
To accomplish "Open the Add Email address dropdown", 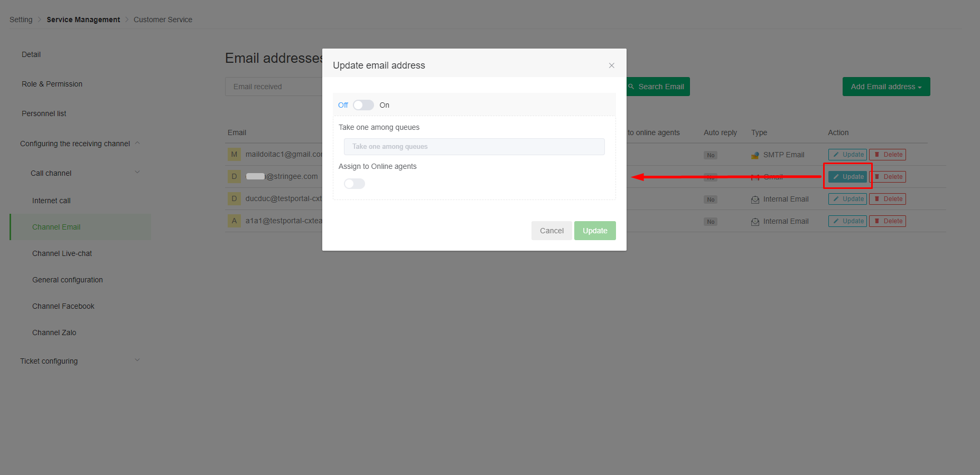I will point(886,87).
